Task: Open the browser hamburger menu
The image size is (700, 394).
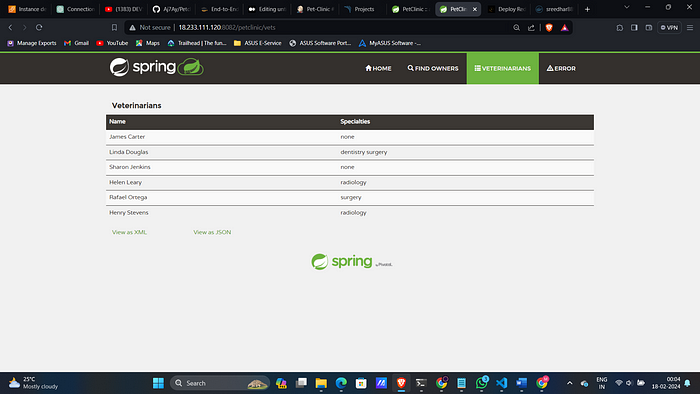Action: click(690, 28)
